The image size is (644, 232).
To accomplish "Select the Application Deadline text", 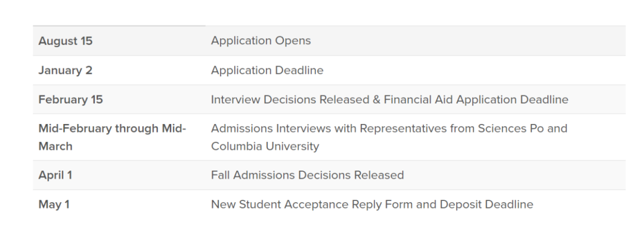I will (267, 70).
